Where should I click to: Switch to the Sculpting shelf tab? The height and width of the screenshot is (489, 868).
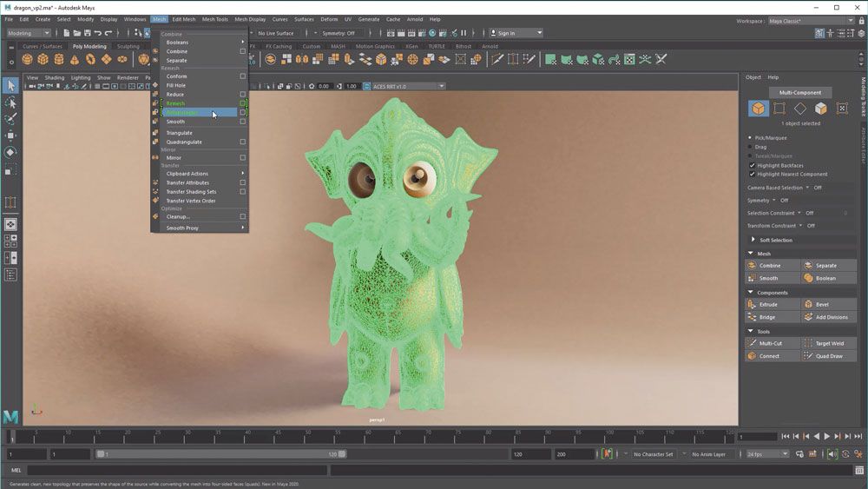click(x=128, y=47)
